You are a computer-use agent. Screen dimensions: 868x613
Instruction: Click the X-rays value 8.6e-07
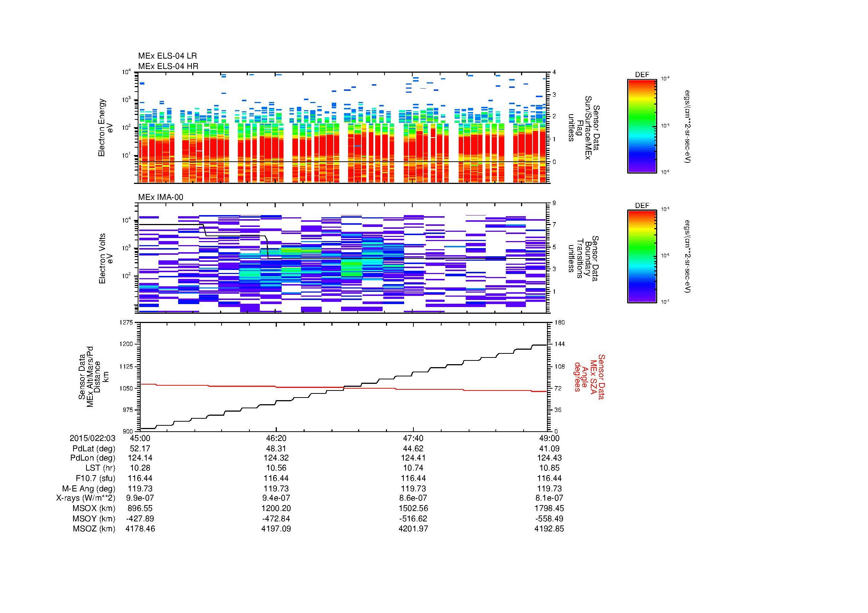point(413,498)
